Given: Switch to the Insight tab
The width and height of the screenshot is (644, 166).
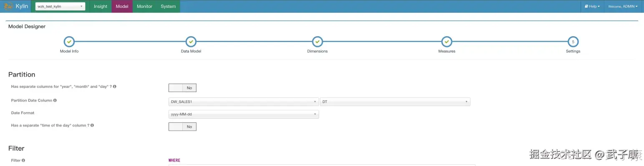Looking at the screenshot, I should [101, 6].
